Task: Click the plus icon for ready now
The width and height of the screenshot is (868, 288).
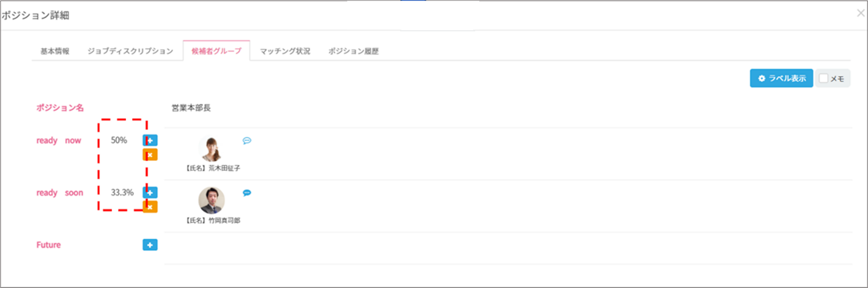Action: pyautogui.click(x=150, y=140)
